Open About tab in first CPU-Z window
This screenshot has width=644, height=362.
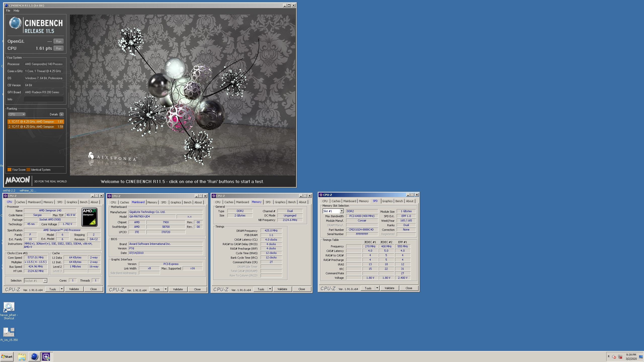[x=94, y=202]
